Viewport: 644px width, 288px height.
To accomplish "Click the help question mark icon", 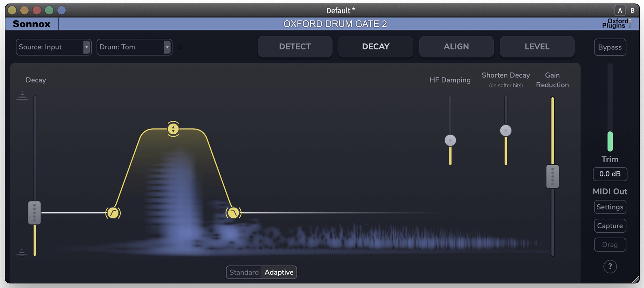I will coord(610,266).
